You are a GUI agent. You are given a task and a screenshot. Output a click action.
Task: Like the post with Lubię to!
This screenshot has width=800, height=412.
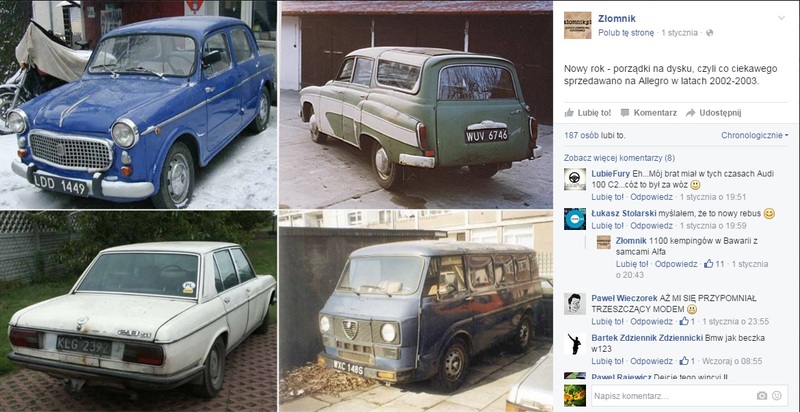(588, 113)
